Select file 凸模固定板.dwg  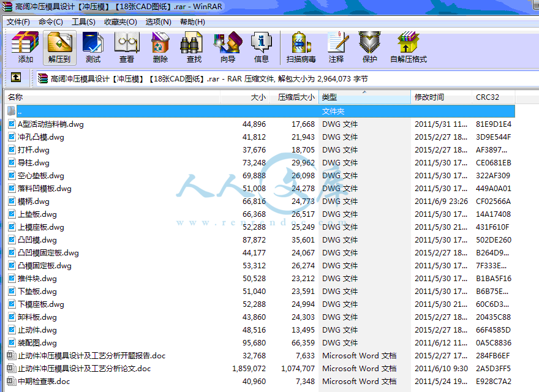(x=45, y=266)
